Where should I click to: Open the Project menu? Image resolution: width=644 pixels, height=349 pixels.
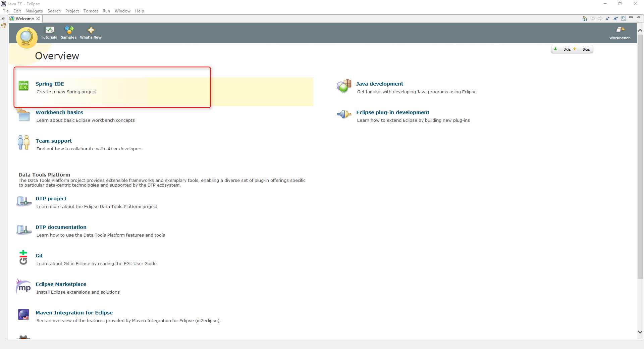[x=72, y=11]
